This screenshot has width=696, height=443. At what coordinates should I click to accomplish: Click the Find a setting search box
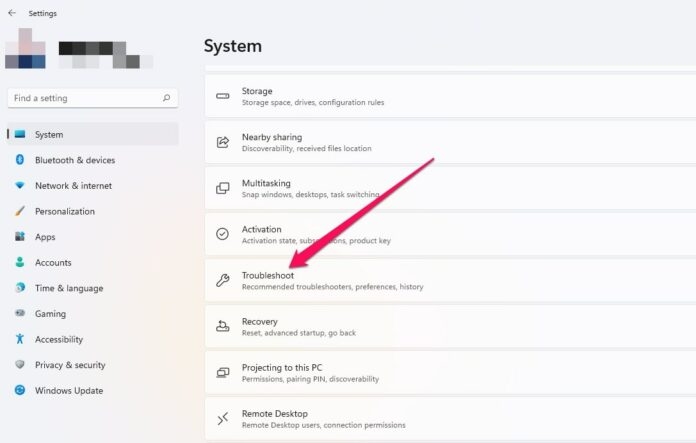tap(85, 98)
